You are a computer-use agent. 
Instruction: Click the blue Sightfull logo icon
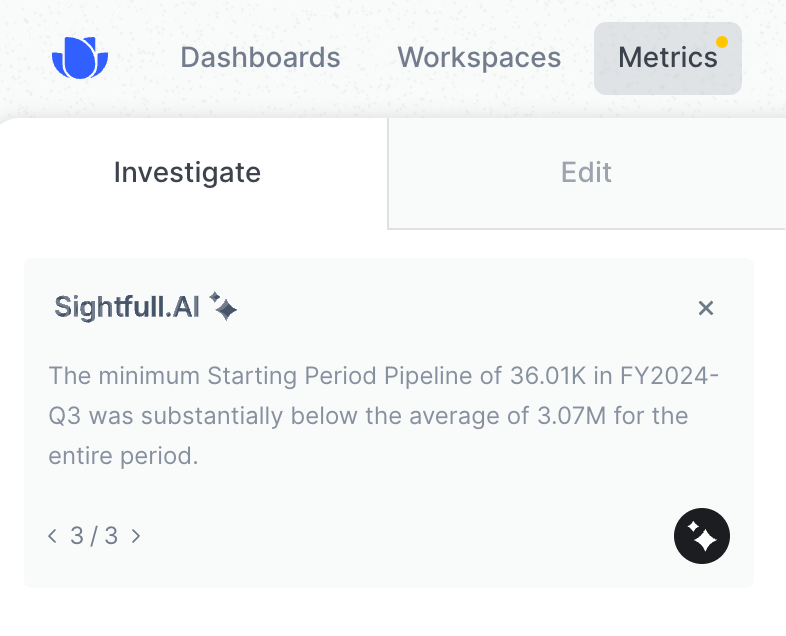80,58
